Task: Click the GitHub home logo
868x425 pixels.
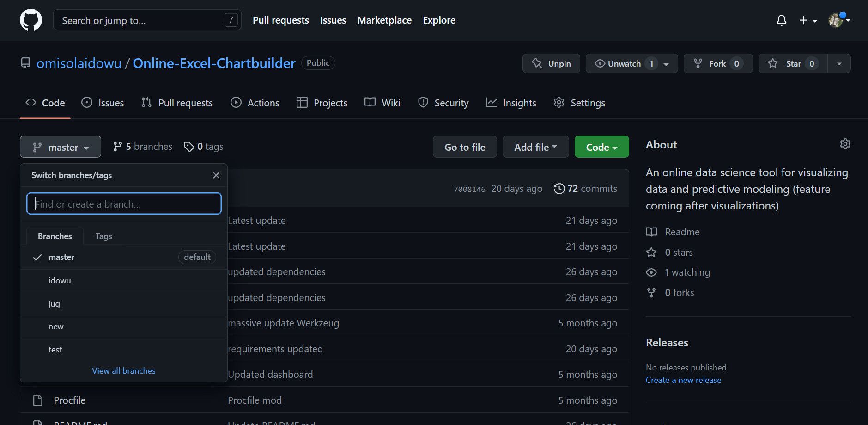Action: [x=30, y=19]
